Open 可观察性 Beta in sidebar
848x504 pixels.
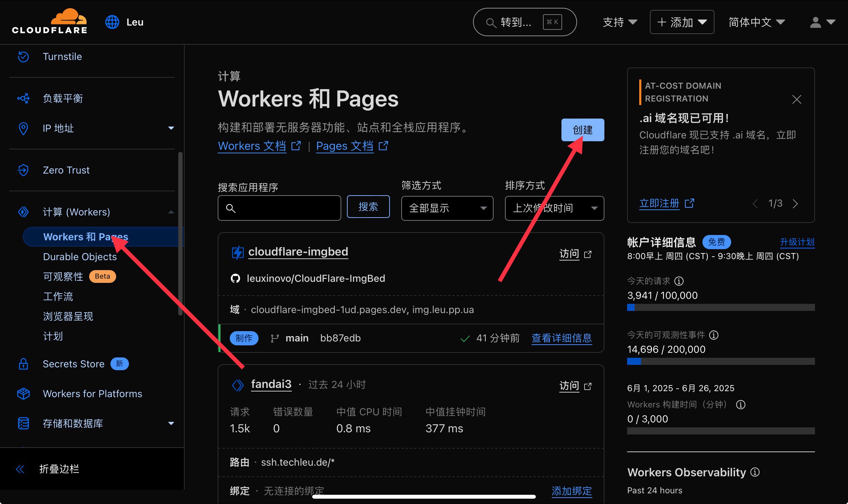(x=80, y=276)
